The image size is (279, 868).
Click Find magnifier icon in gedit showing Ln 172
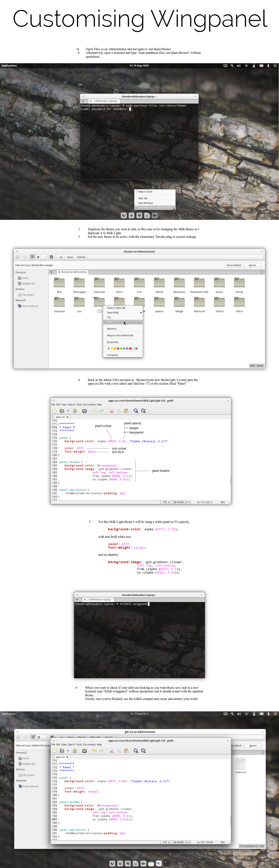(136, 411)
